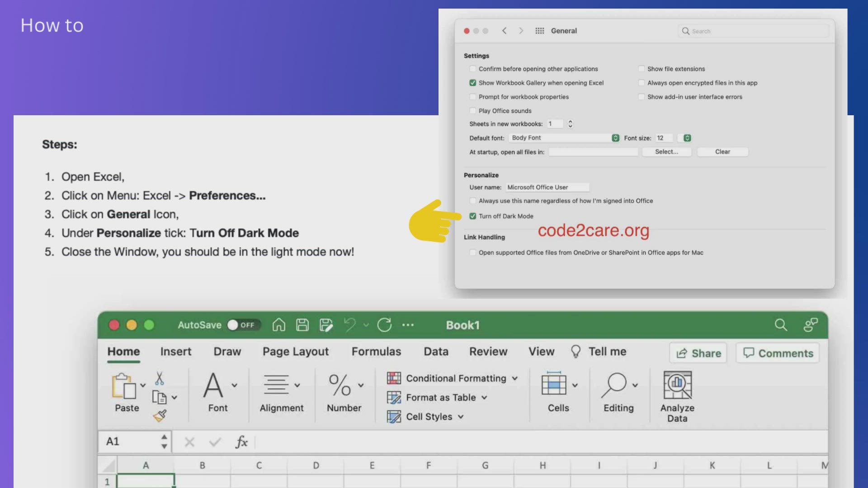Click the Redo circular arrow icon
Image resolution: width=868 pixels, height=488 pixels.
pyautogui.click(x=384, y=325)
